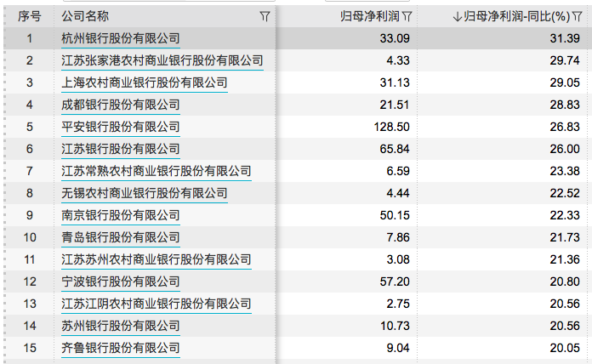Select row number 5 cell
592x364 pixels.
tap(30, 127)
